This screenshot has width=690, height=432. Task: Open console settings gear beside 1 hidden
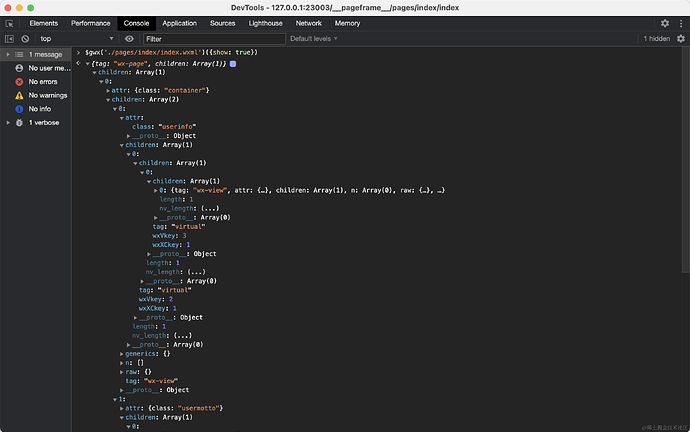(x=681, y=39)
